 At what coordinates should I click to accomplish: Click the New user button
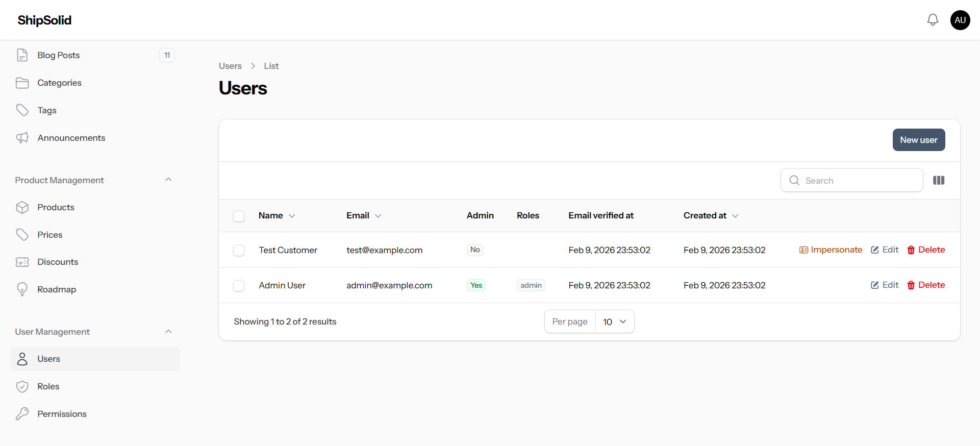918,140
